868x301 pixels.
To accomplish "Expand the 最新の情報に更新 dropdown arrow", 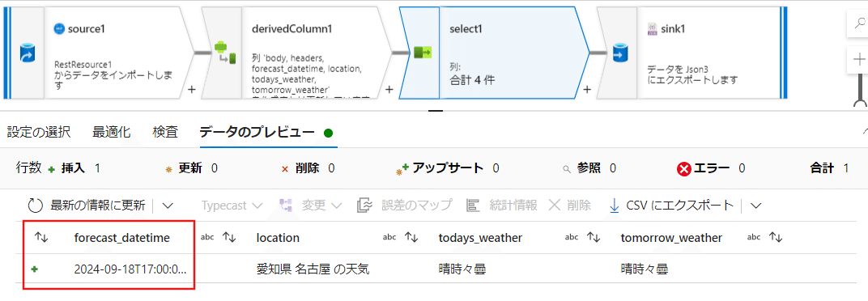I will pos(168,206).
